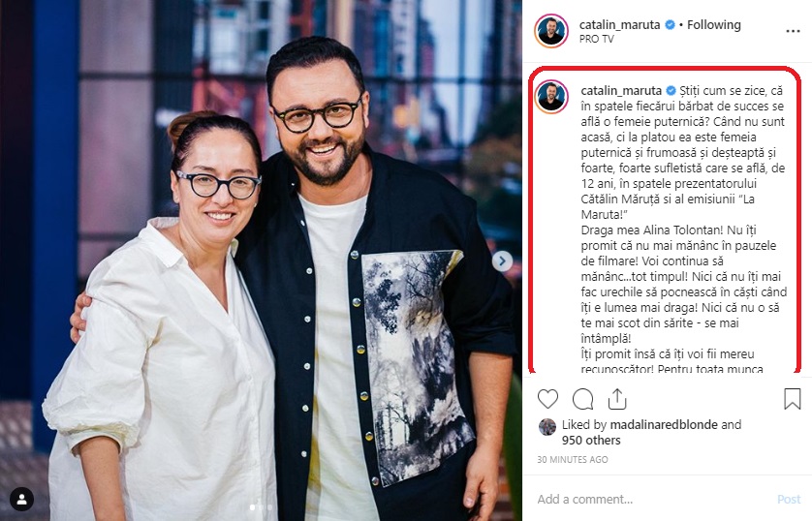The height and width of the screenshot is (521, 812).
Task: Show tagged people icon on photo
Action: point(21,499)
